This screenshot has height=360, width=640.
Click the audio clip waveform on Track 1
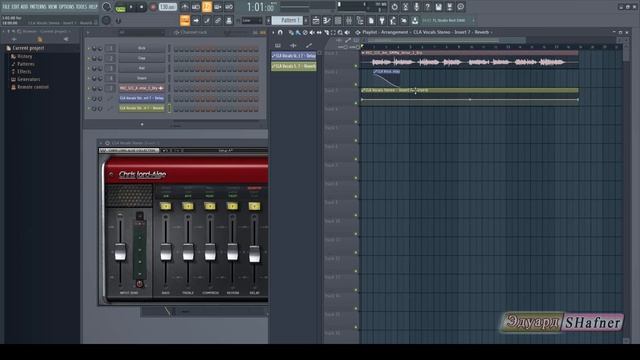[x=469, y=62]
